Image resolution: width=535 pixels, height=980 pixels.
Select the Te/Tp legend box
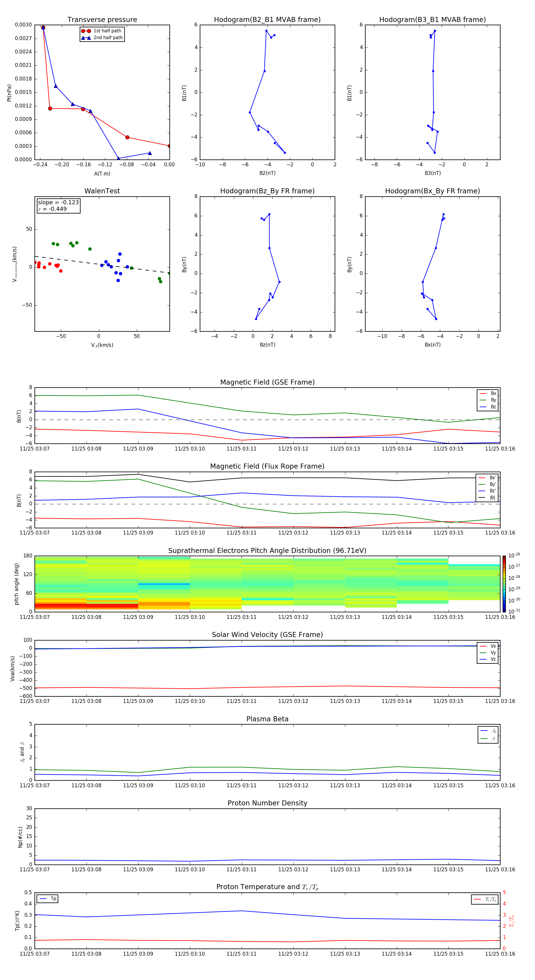click(x=484, y=899)
